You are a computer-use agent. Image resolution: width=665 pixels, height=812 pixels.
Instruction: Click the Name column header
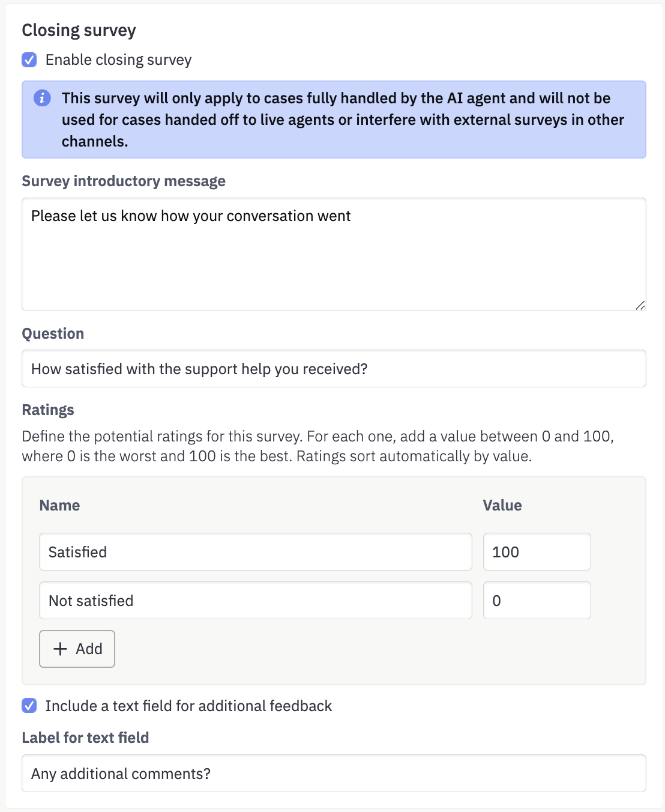point(59,505)
